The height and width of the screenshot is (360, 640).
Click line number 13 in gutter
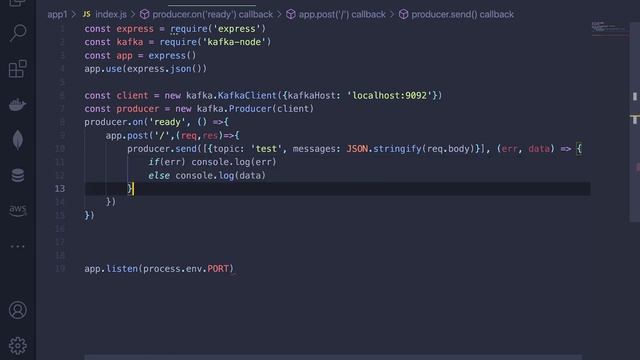coord(60,189)
